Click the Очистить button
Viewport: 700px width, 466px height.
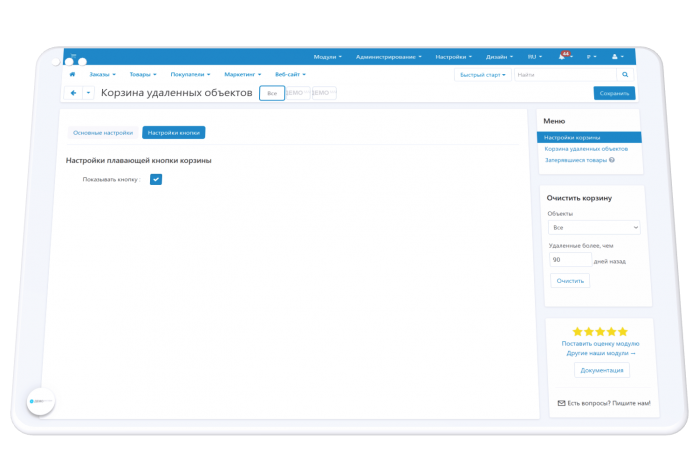click(x=570, y=281)
